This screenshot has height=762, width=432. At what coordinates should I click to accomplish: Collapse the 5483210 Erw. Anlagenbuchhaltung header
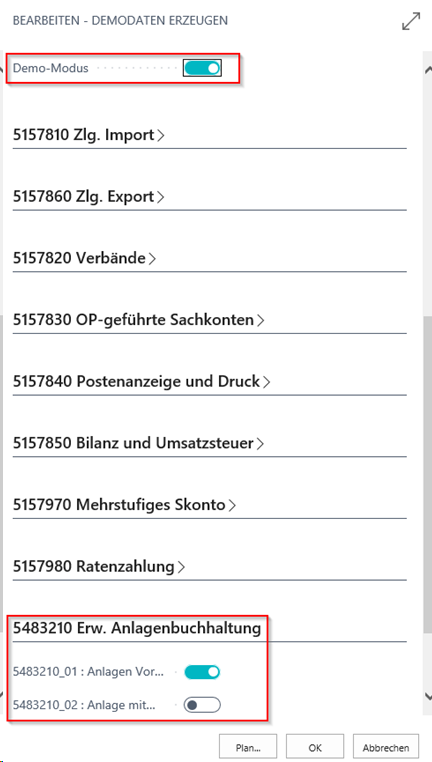[137, 628]
